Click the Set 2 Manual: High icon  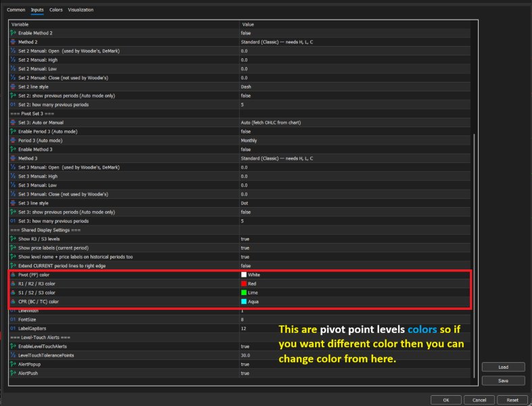click(x=13, y=60)
